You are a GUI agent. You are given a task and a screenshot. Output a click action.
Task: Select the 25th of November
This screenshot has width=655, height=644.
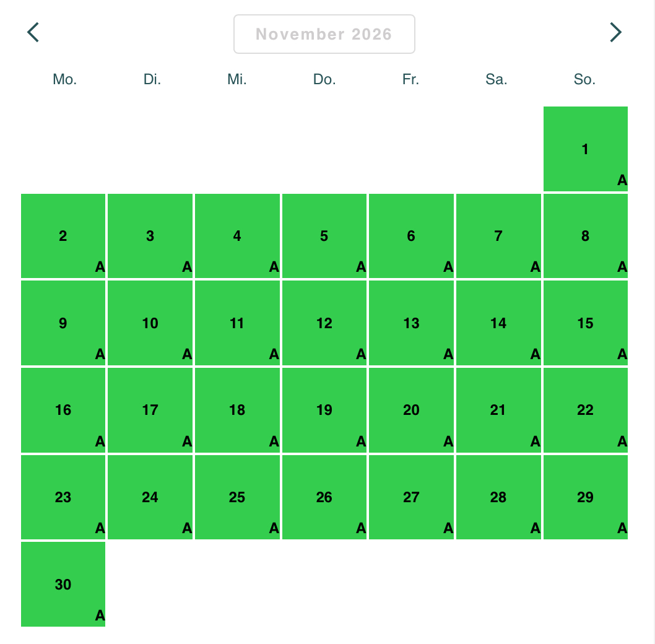[x=237, y=497]
